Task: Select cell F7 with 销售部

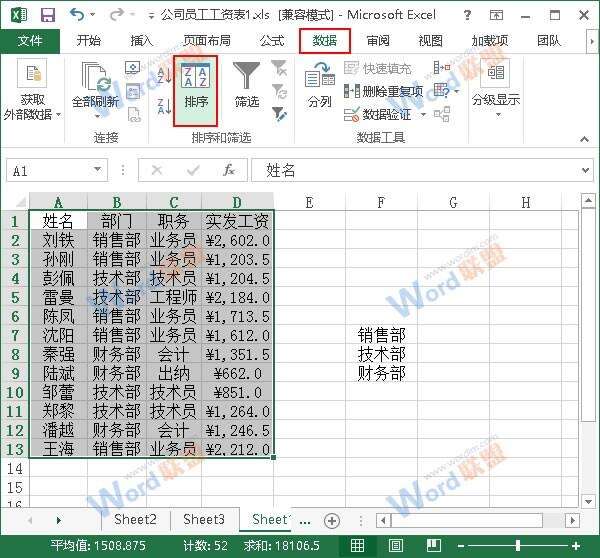Action: (x=382, y=335)
